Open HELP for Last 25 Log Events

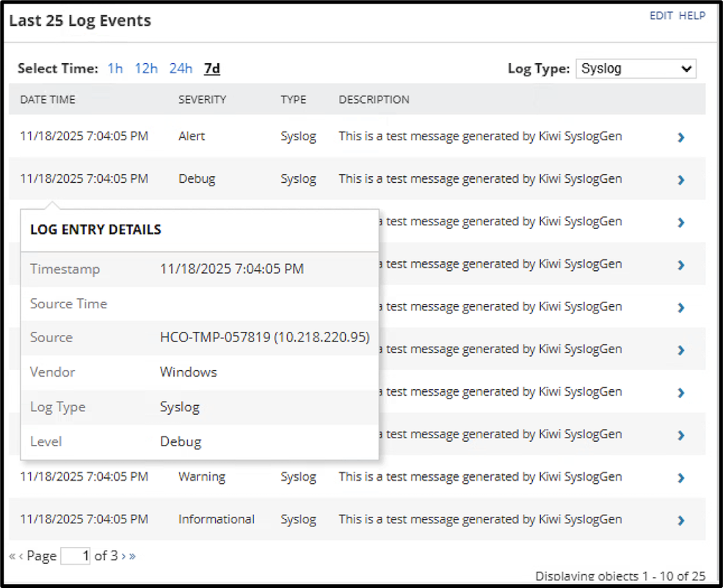coord(693,15)
